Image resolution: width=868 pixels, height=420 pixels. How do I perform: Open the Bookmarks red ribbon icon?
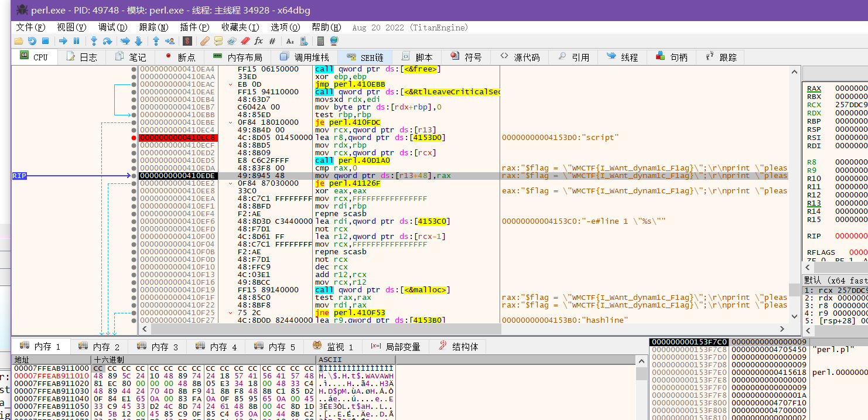click(245, 41)
